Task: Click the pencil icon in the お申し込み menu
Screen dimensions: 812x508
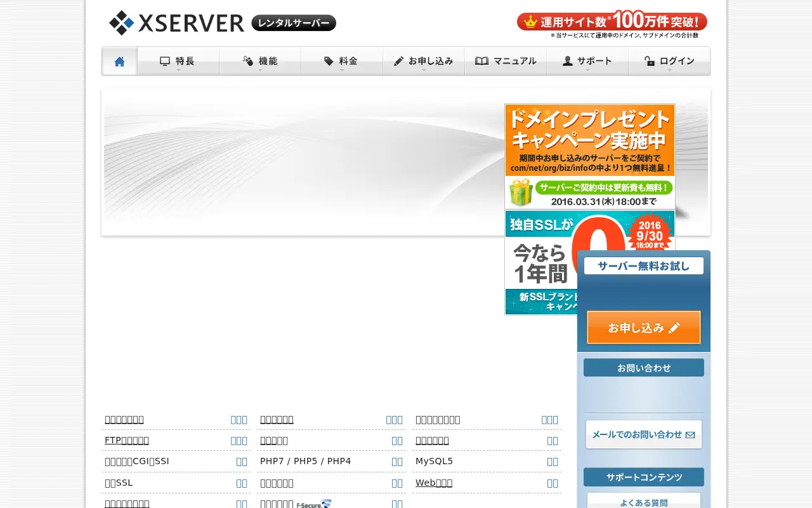Action: click(x=399, y=61)
